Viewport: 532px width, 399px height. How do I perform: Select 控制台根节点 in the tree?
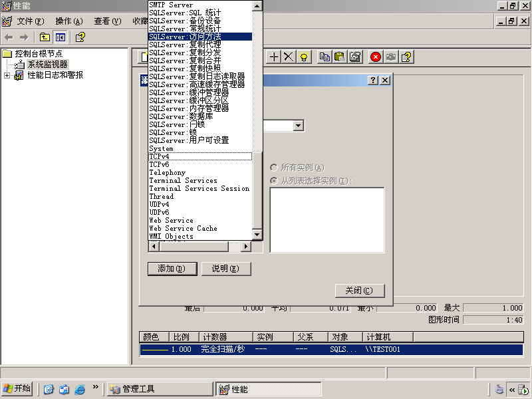pyautogui.click(x=39, y=54)
